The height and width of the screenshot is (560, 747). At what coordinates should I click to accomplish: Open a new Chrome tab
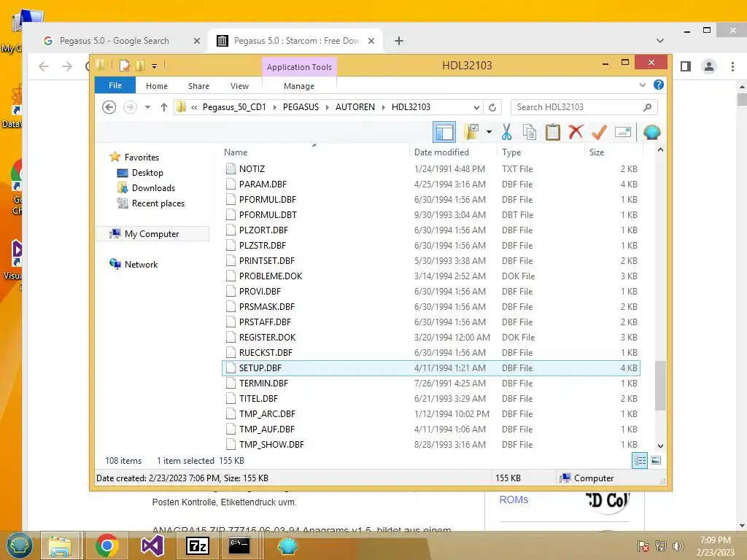click(399, 41)
